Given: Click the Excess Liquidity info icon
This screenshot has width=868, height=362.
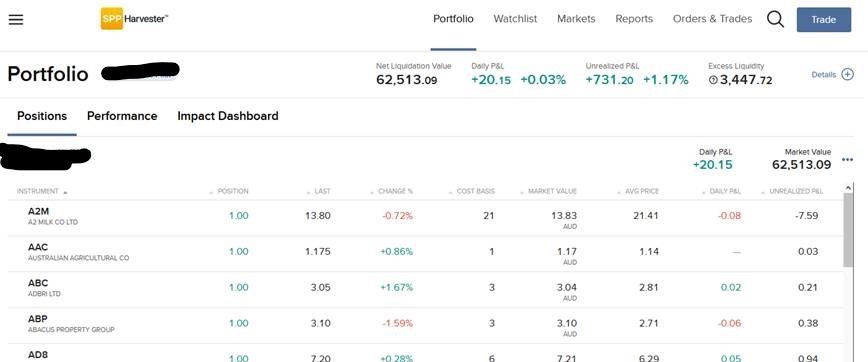Looking at the screenshot, I should coord(713,80).
